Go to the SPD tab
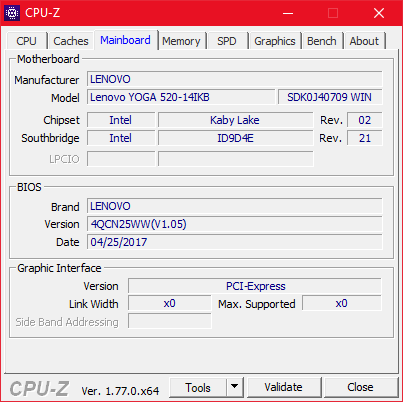The width and height of the screenshot is (403, 402). pyautogui.click(x=227, y=41)
